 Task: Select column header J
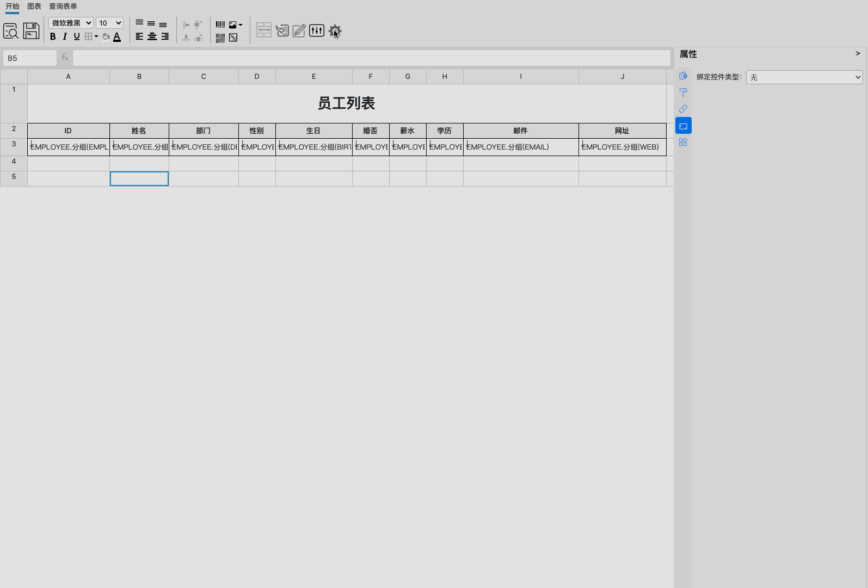(623, 77)
